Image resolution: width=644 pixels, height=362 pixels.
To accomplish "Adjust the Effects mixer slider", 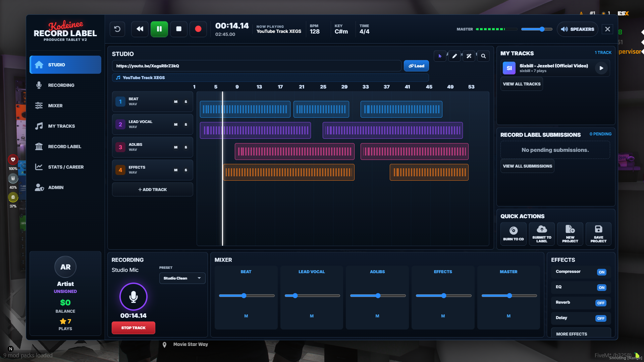I will point(443,296).
